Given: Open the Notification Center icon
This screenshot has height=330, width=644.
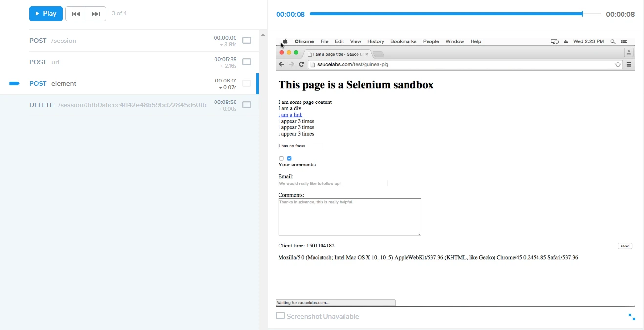Looking at the screenshot, I should click(x=624, y=41).
